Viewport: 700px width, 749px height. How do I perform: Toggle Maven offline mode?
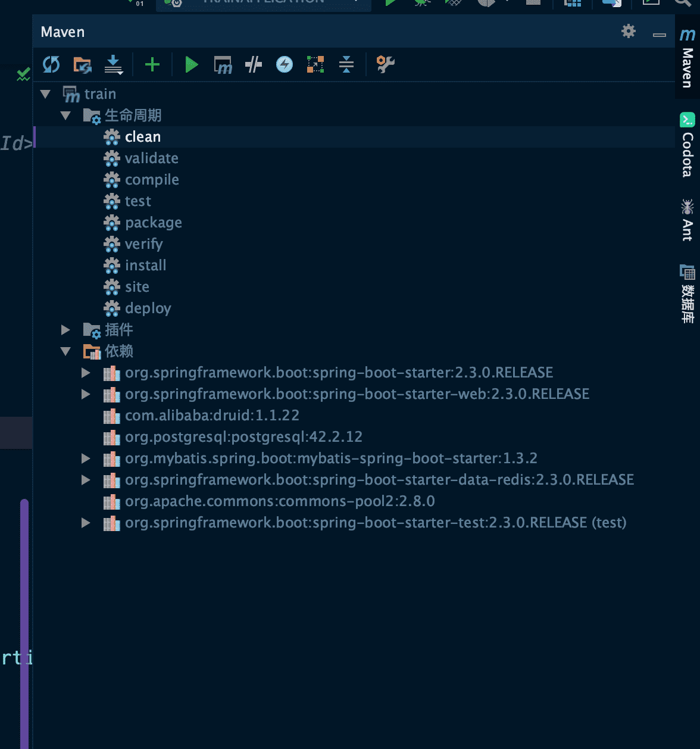(254, 64)
